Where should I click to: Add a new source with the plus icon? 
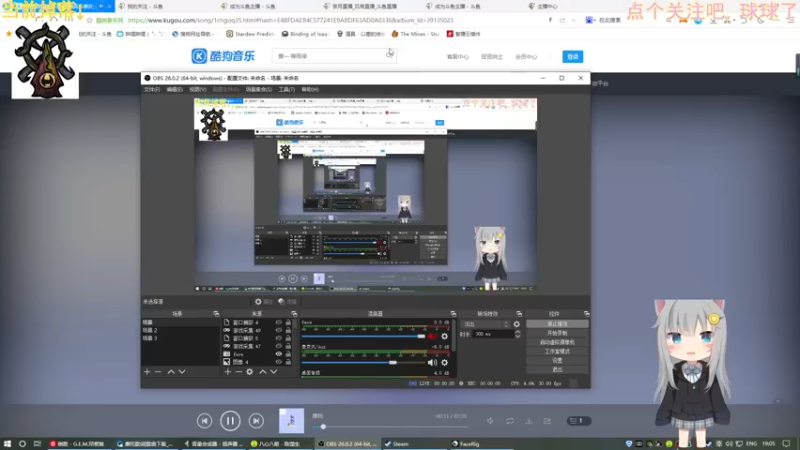click(x=228, y=372)
